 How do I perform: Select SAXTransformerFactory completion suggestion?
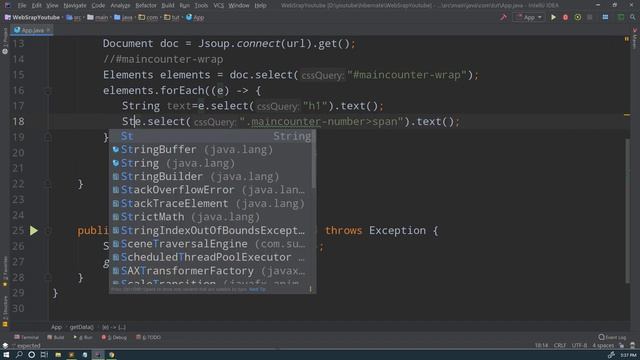point(212,271)
